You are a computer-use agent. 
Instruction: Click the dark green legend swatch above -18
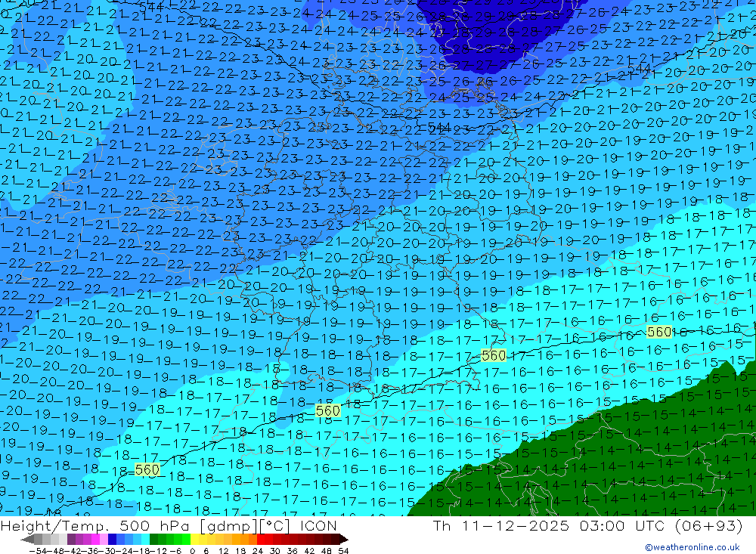(x=153, y=539)
